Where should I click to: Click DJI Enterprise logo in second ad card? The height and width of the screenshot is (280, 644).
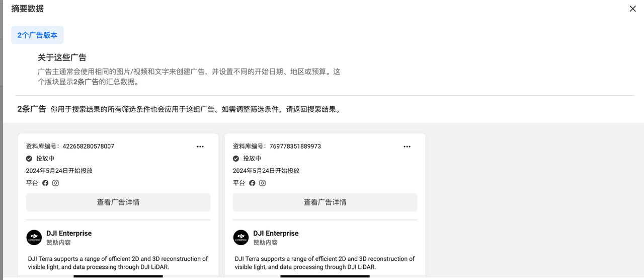coord(241,237)
